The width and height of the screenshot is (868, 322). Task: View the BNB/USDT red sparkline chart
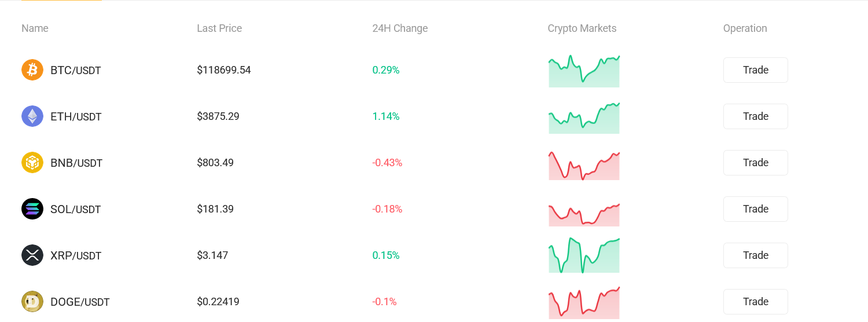coord(584,166)
